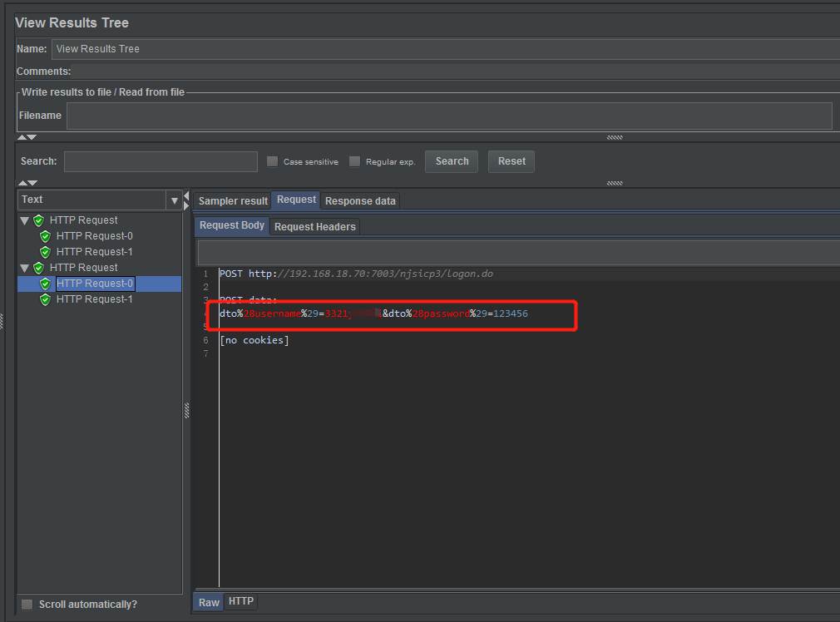The height and width of the screenshot is (622, 840).
Task: Click the split pane arrows beside Text dropdown
Action: tap(186, 200)
